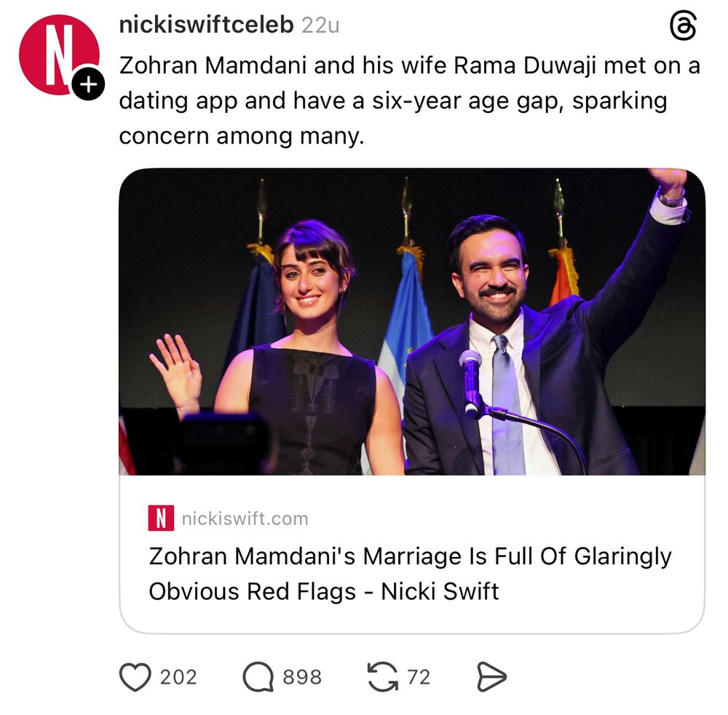Share post with the paper plane icon

tap(491, 677)
